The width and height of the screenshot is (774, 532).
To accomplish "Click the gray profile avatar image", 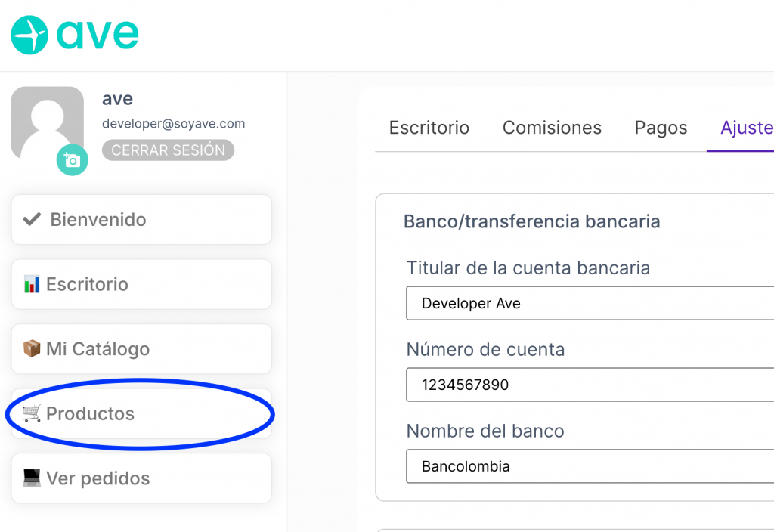I will (x=48, y=123).
